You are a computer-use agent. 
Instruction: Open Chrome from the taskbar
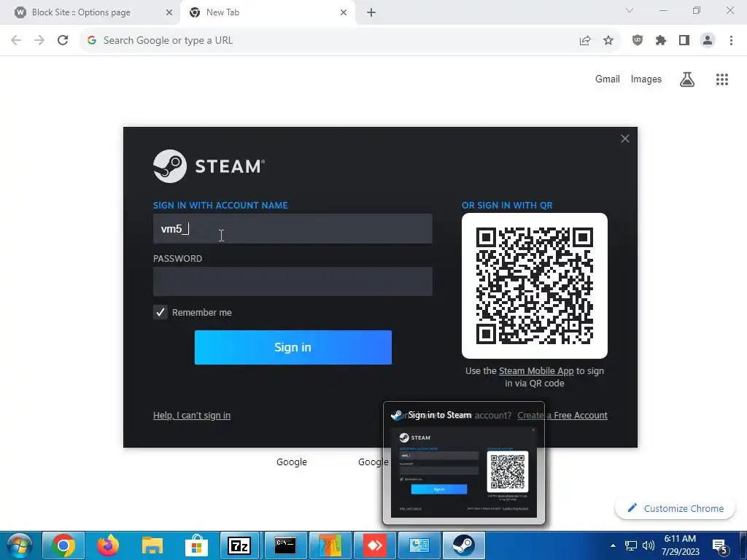pyautogui.click(x=63, y=545)
